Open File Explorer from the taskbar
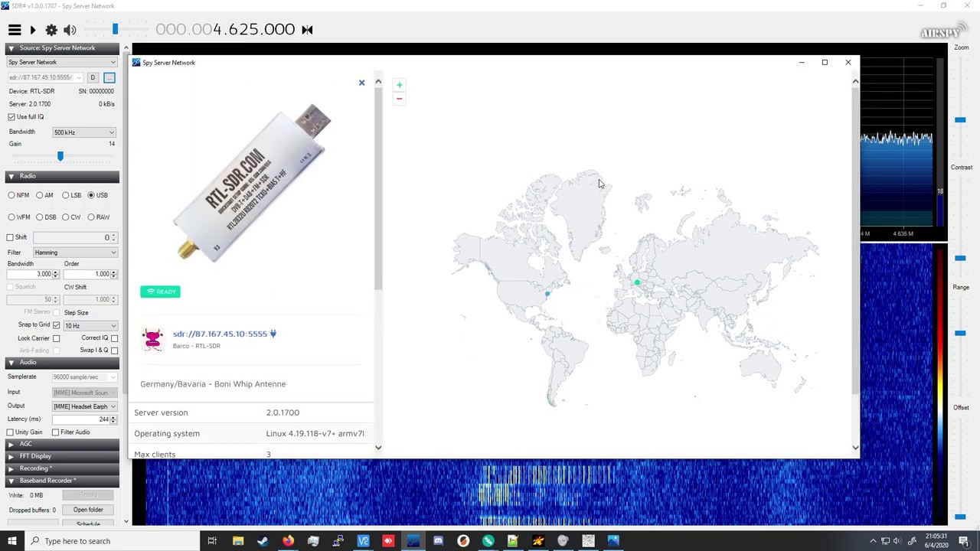This screenshot has width=980, height=551. point(238,541)
